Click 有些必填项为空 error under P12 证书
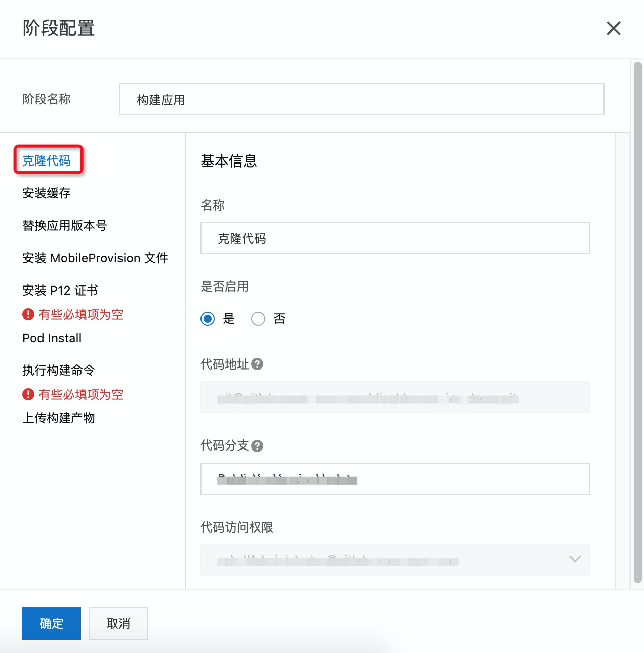Screen dimensions: 644x653 (81, 314)
